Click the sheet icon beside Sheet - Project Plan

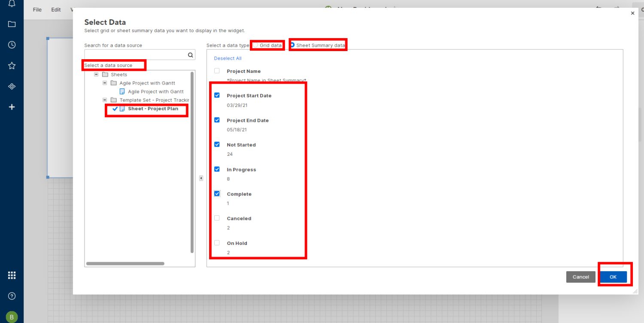(122, 109)
